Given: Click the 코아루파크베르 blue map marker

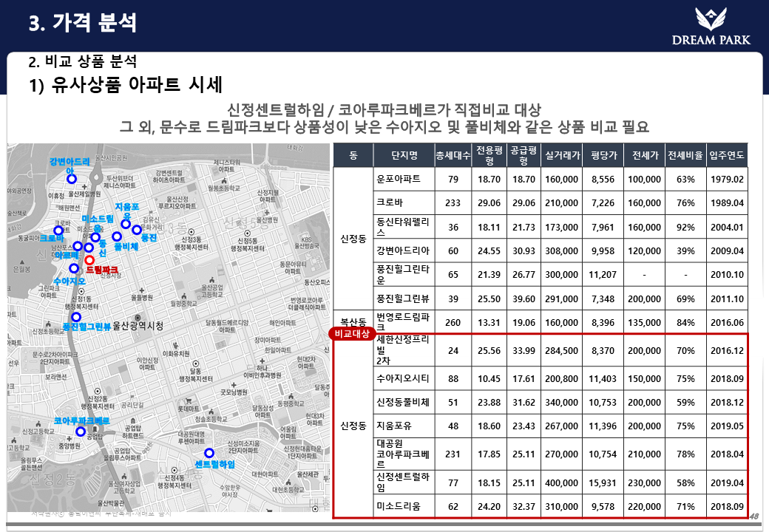Looking at the screenshot, I should coord(81,432).
